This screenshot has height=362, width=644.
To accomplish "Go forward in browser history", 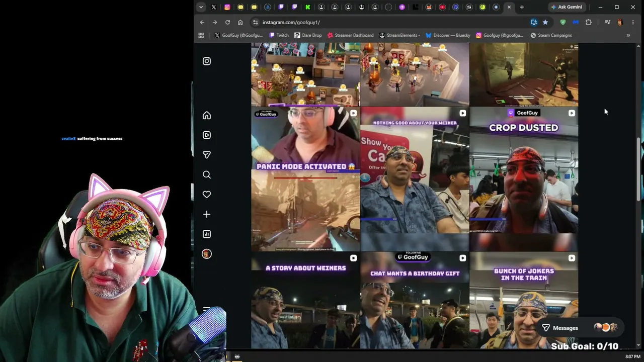I will pos(215,22).
